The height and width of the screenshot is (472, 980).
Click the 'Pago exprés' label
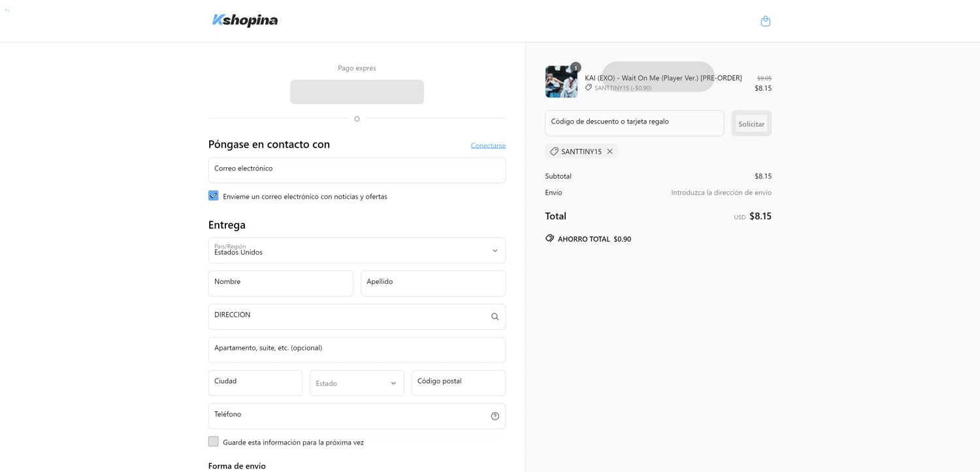(x=357, y=68)
